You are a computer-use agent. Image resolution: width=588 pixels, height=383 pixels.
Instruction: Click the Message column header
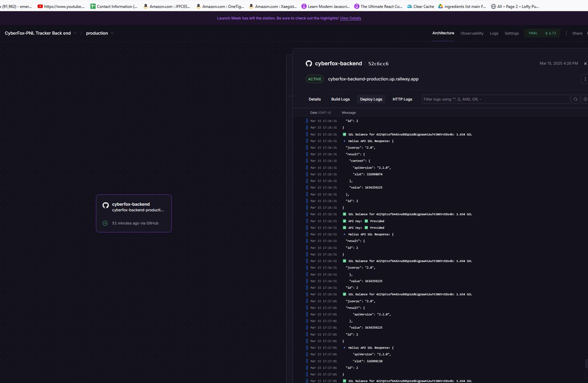349,113
